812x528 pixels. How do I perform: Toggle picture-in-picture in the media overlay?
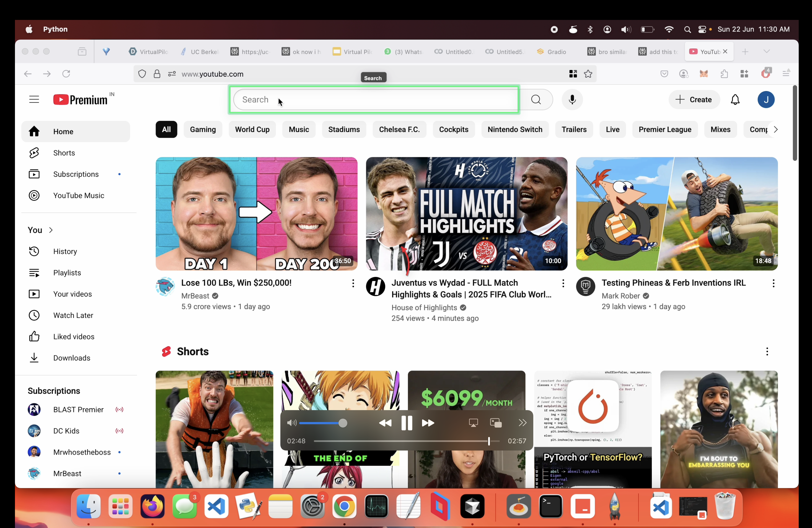(x=495, y=423)
